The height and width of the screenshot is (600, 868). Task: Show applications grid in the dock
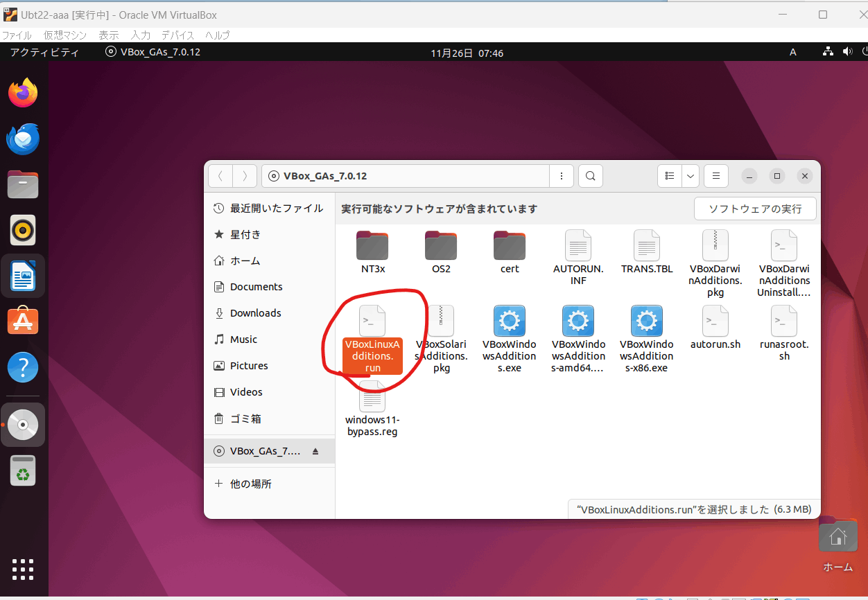click(x=23, y=569)
